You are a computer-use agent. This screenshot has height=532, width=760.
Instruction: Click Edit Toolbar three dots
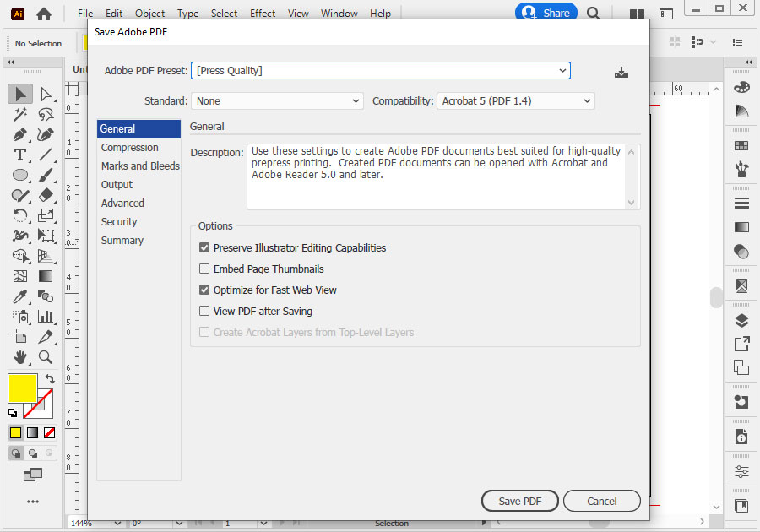[32, 502]
